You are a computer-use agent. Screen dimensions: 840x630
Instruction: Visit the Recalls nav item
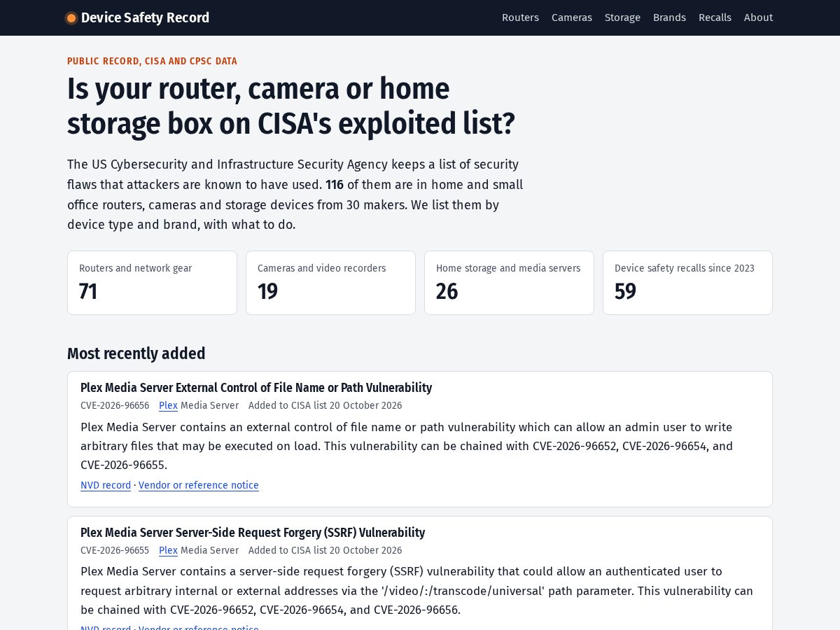tap(715, 17)
